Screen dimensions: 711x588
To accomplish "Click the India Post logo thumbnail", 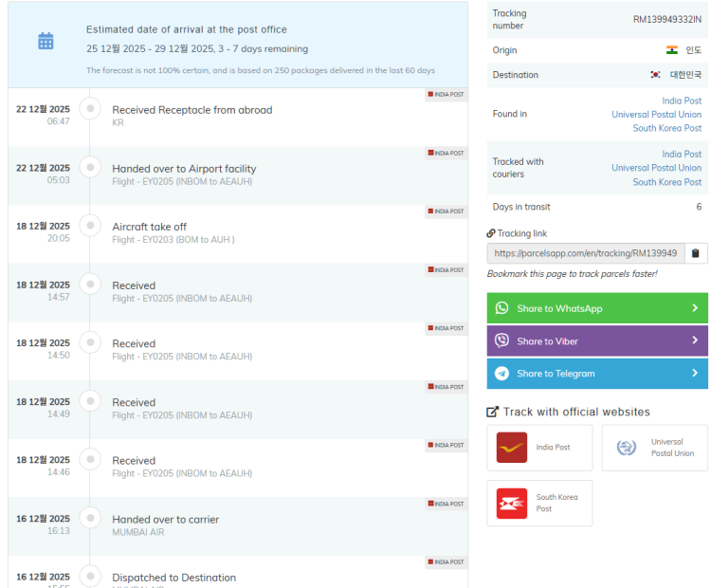I will [512, 448].
